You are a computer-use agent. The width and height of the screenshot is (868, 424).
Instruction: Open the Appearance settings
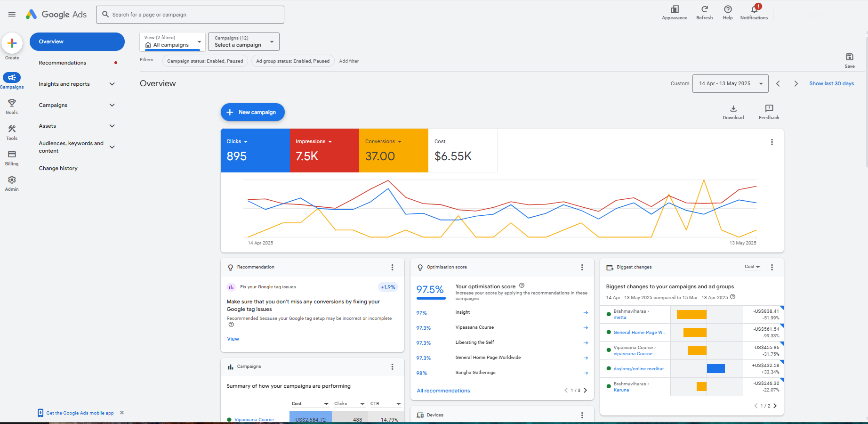[675, 13]
